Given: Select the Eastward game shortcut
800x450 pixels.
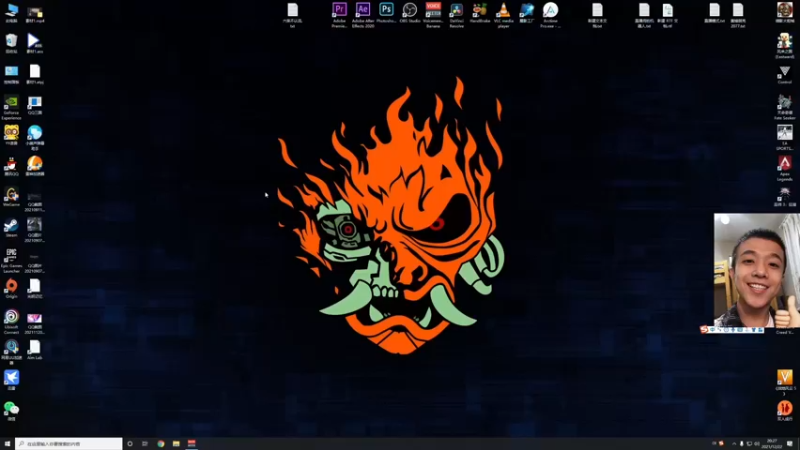Looking at the screenshot, I should pos(785,46).
